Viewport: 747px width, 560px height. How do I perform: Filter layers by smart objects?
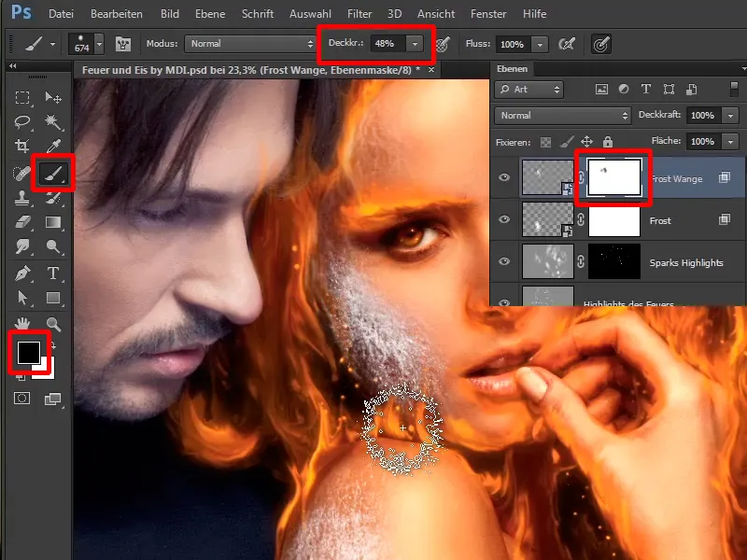(x=691, y=89)
